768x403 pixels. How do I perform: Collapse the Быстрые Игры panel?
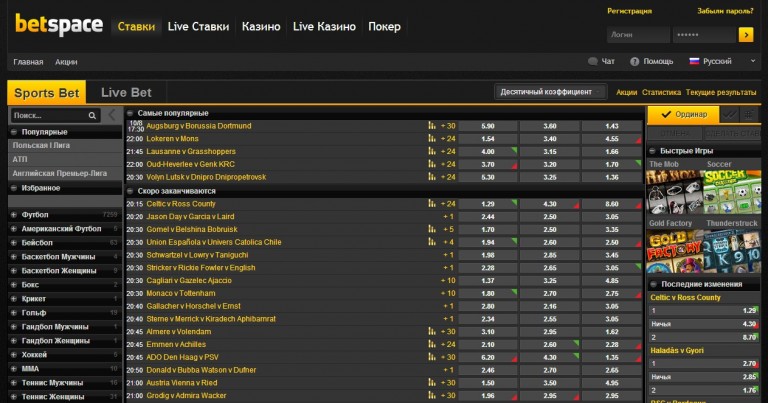click(653, 151)
